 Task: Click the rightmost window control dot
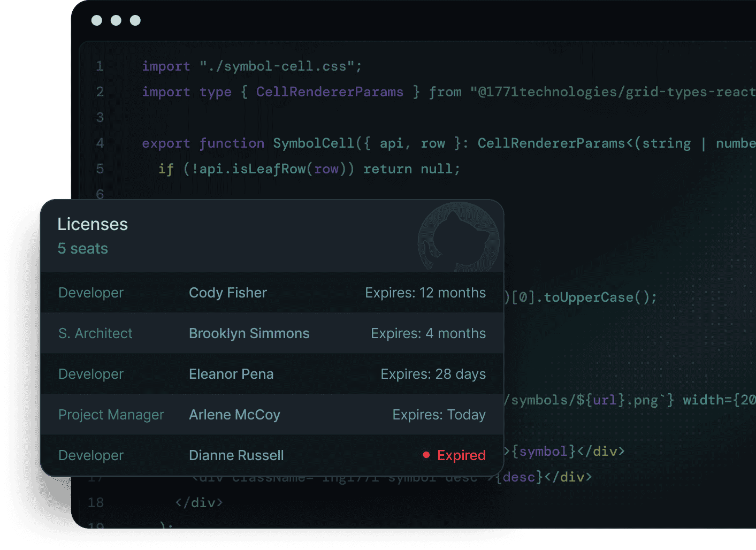(135, 20)
